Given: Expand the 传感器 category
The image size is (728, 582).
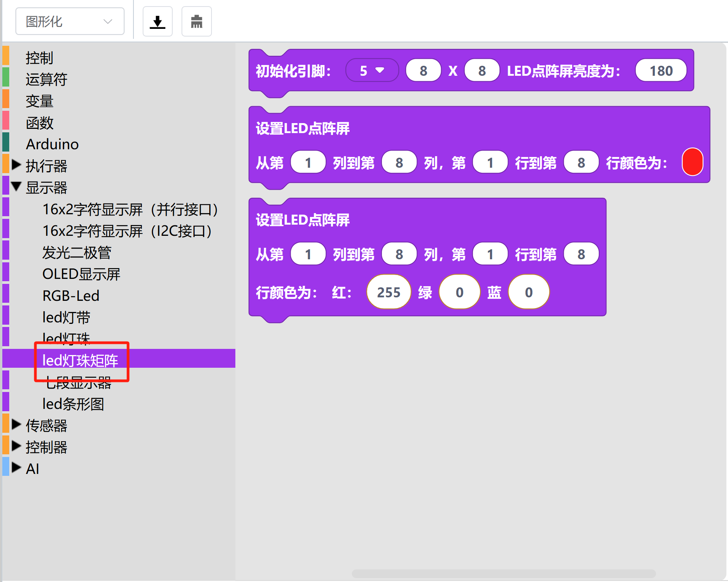Looking at the screenshot, I should click(16, 425).
